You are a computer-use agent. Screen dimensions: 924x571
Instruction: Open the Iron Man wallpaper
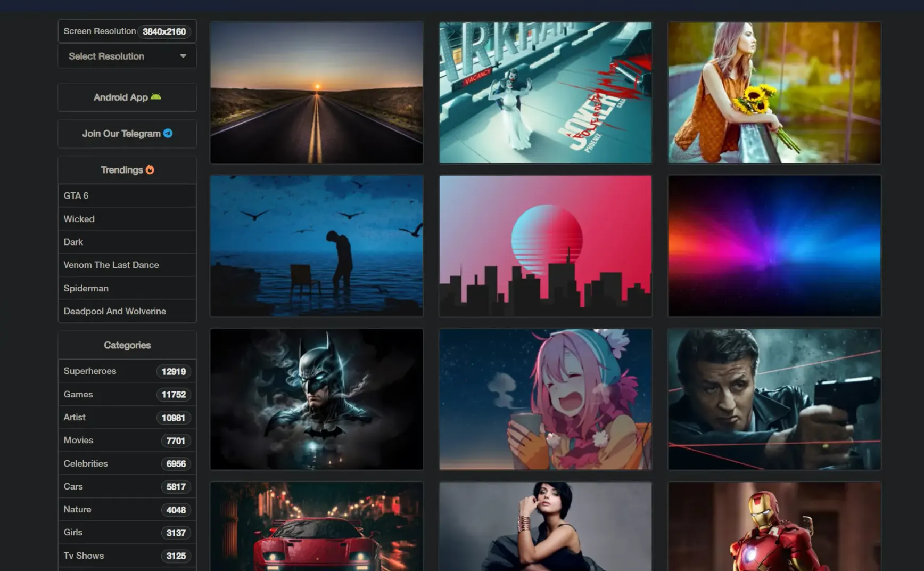point(774,526)
